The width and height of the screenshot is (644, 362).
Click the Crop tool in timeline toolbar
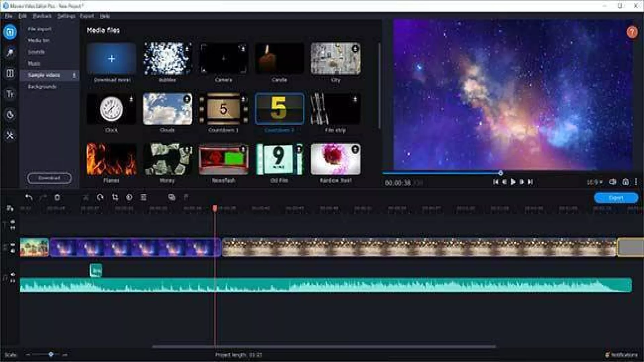[115, 197]
